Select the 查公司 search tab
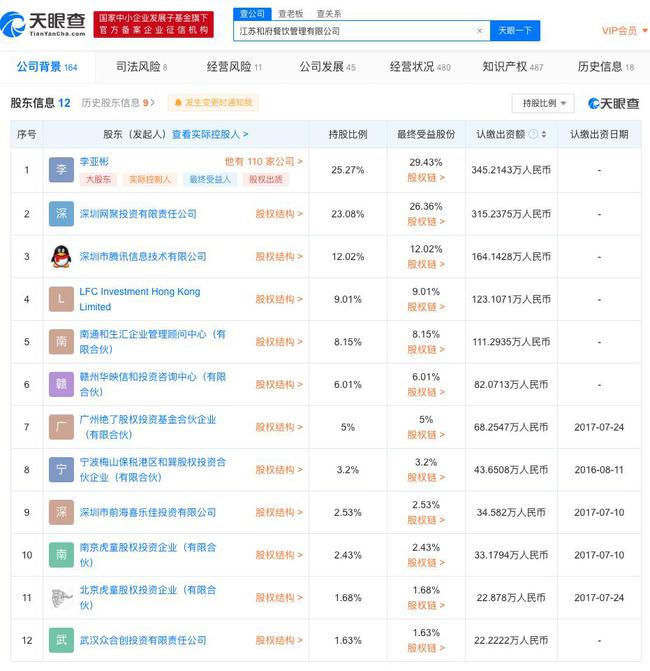 [252, 14]
